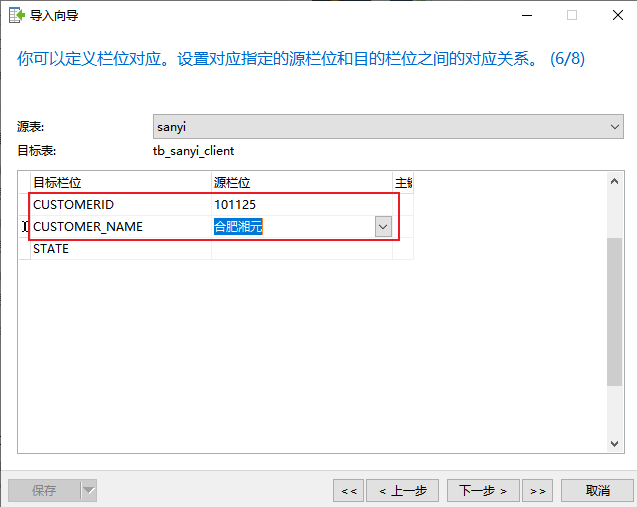Image resolution: width=637 pixels, height=507 pixels.
Task: Click the import wizard title icon
Action: pos(17,15)
